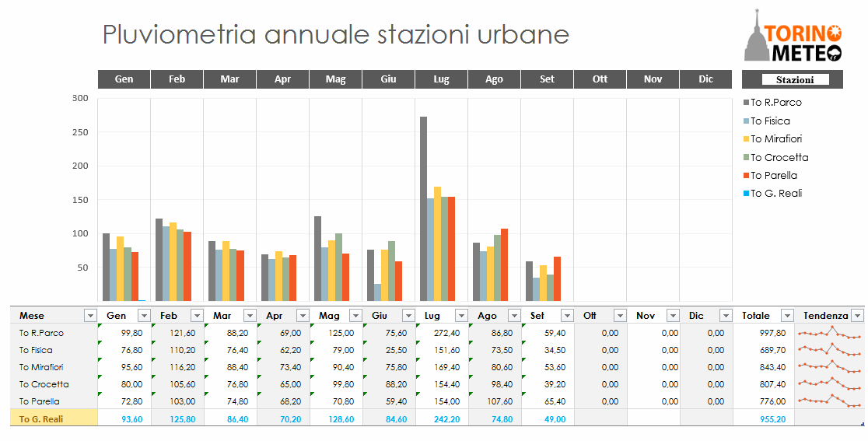Image resolution: width=868 pixels, height=441 pixels.
Task: Select cell with value 997,80
Action: click(x=764, y=333)
